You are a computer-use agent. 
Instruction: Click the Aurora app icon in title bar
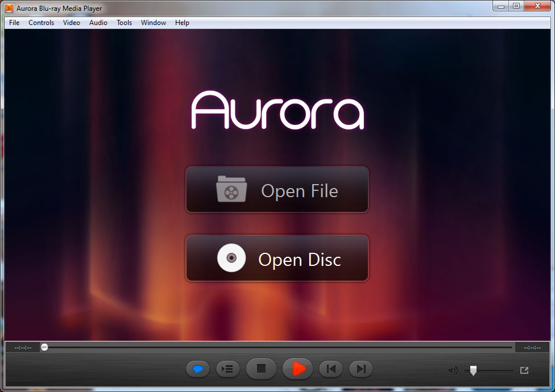(9, 8)
